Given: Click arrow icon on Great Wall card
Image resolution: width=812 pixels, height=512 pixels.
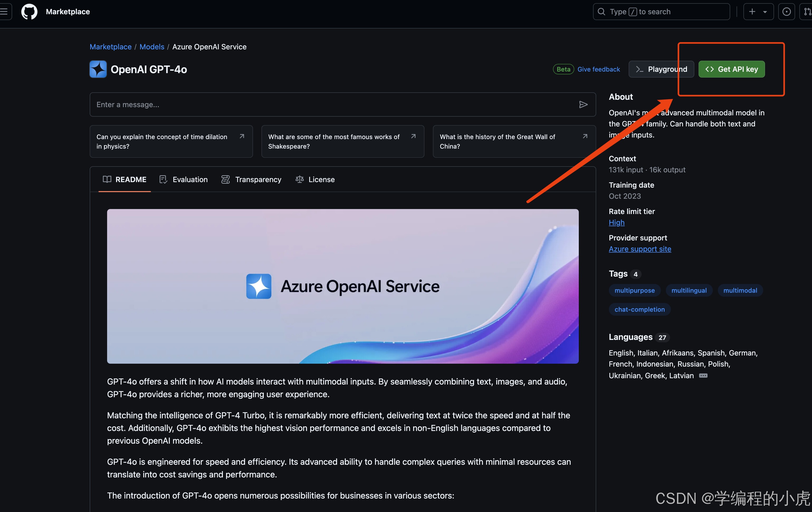Looking at the screenshot, I should pos(585,136).
